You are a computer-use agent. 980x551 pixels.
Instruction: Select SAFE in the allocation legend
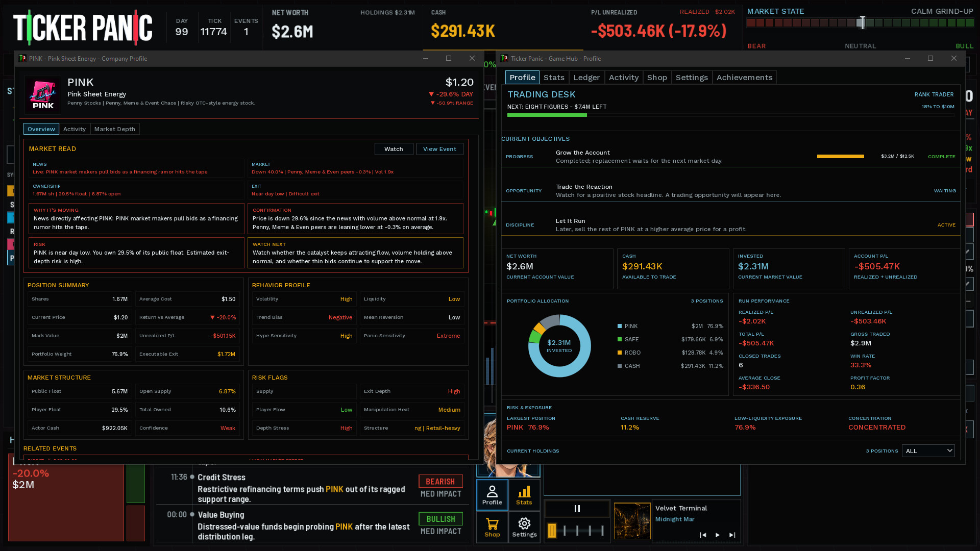tap(670, 339)
